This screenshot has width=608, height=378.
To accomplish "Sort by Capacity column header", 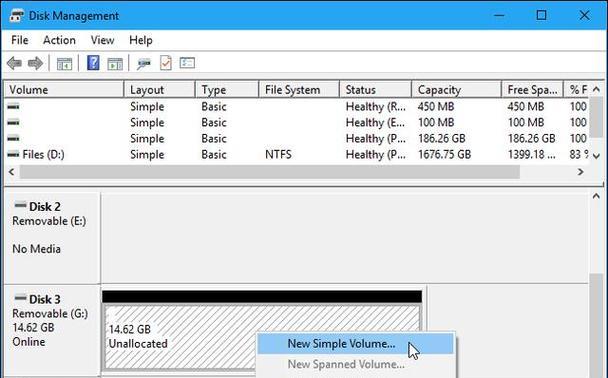I will [456, 90].
